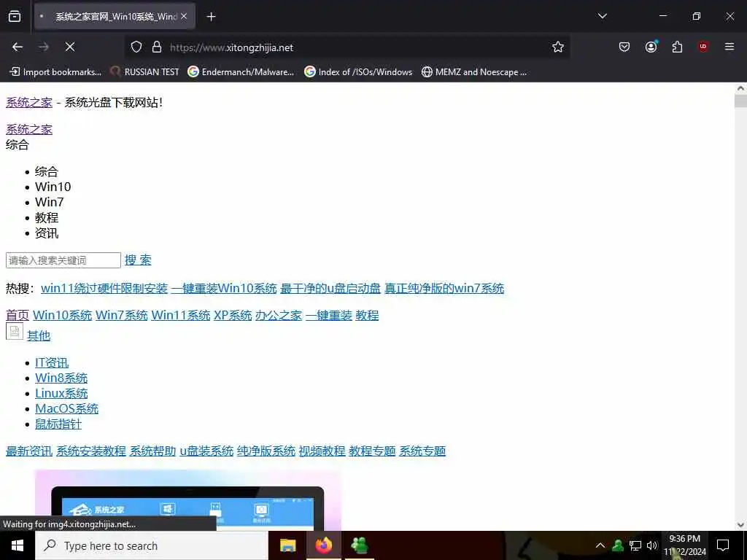Open XP系统 navigation link

point(233,315)
